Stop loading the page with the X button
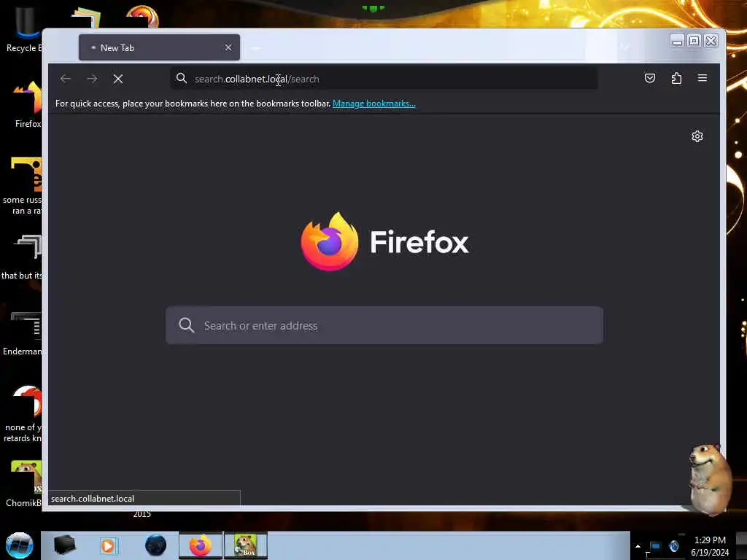 [x=118, y=79]
